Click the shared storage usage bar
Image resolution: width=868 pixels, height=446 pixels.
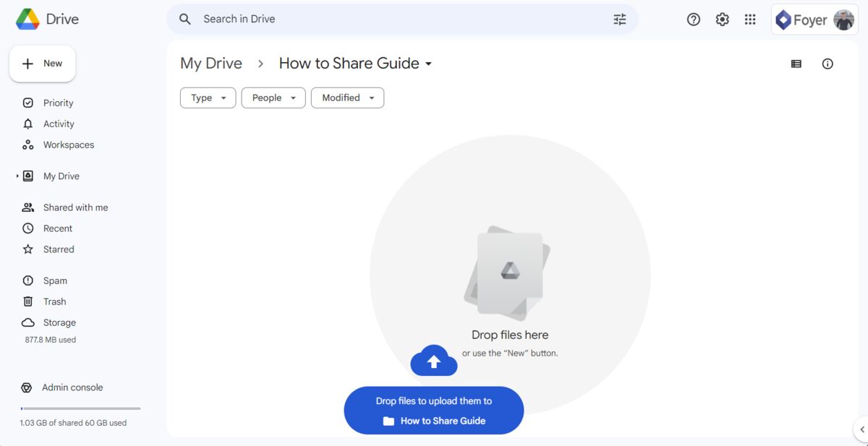tap(80, 408)
